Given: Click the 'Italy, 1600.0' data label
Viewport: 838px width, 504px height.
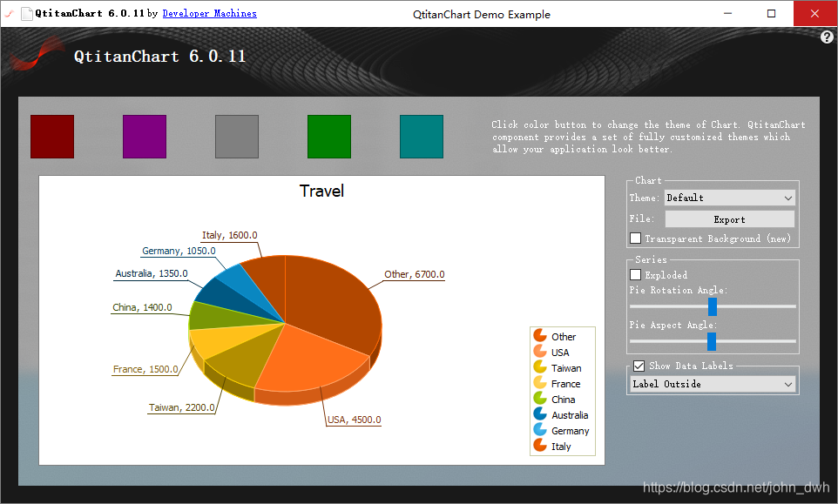Looking at the screenshot, I should click(230, 235).
